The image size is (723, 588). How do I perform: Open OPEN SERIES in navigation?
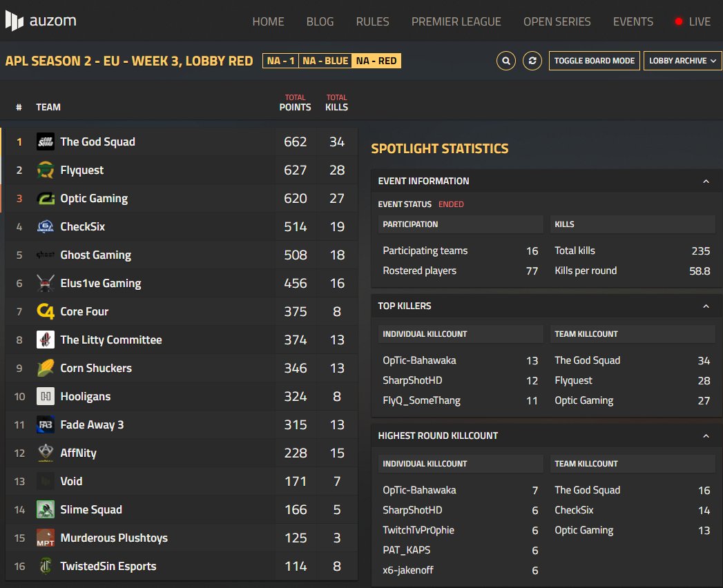coord(557,21)
